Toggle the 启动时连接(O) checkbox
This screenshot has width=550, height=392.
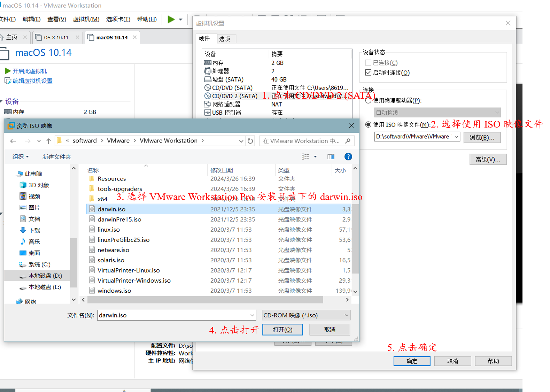[x=368, y=72]
